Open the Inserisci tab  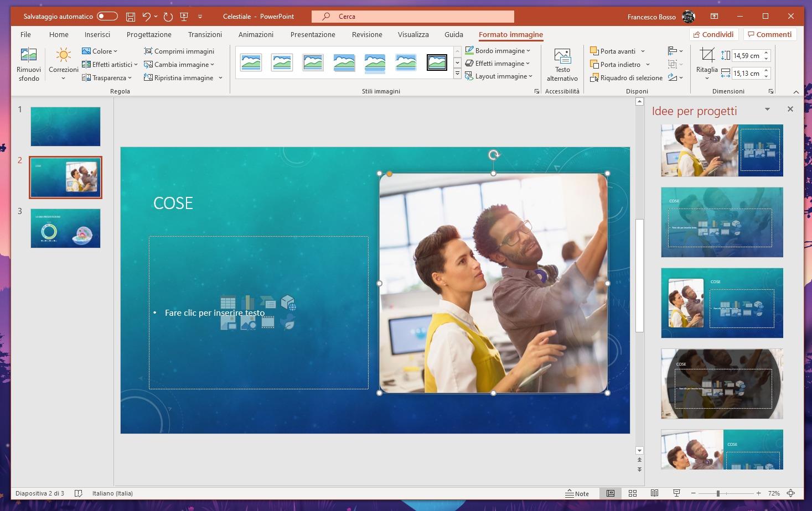(97, 34)
